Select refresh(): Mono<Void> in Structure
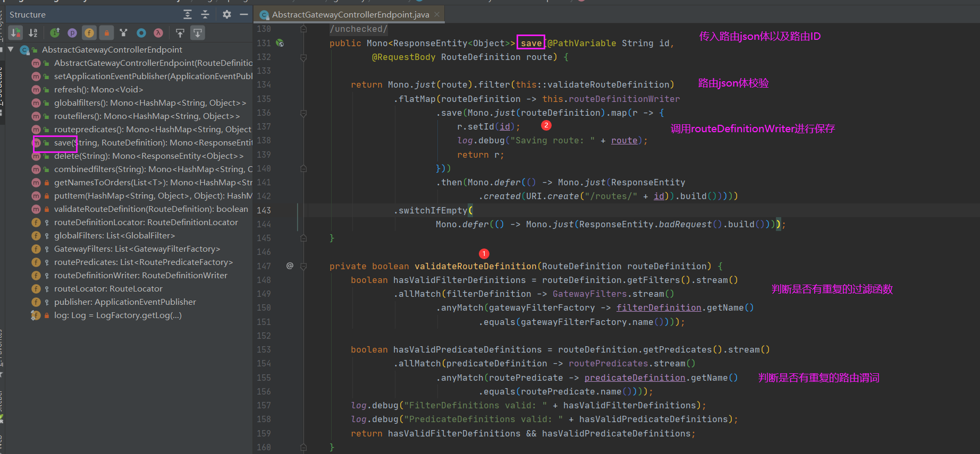 click(98, 90)
